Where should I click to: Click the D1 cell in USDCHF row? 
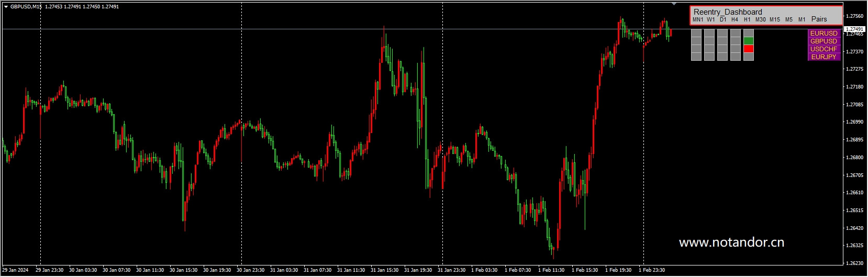pyautogui.click(x=722, y=49)
